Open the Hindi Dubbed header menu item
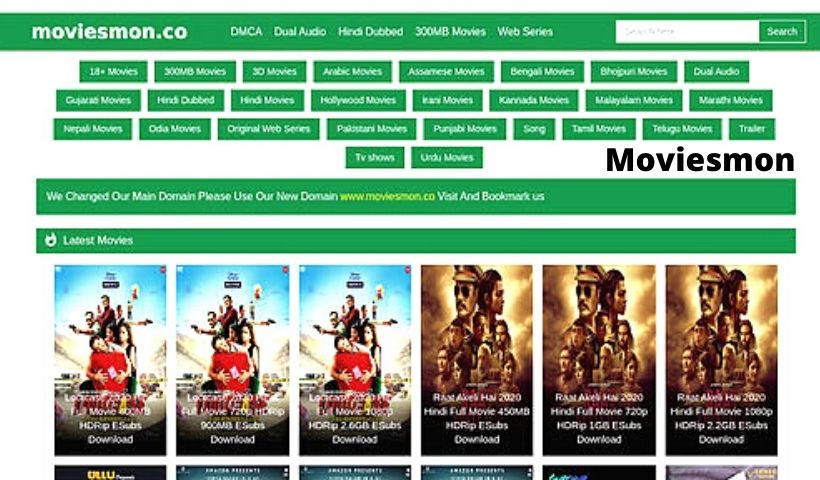Image resolution: width=820 pixels, height=480 pixels. [370, 31]
